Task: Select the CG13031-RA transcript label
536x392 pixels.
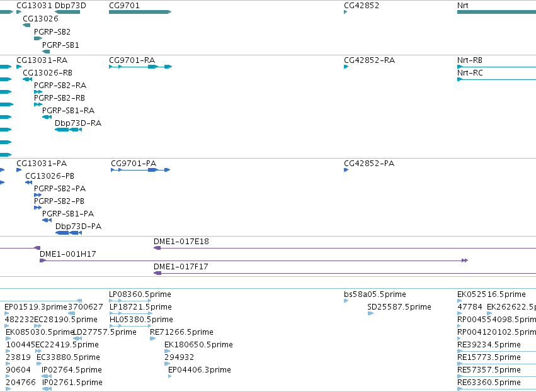Action: [x=42, y=60]
